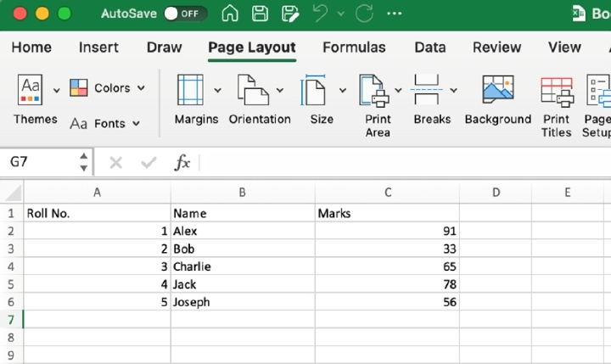
Task: Click the Redo arrow icon
Action: (x=365, y=14)
